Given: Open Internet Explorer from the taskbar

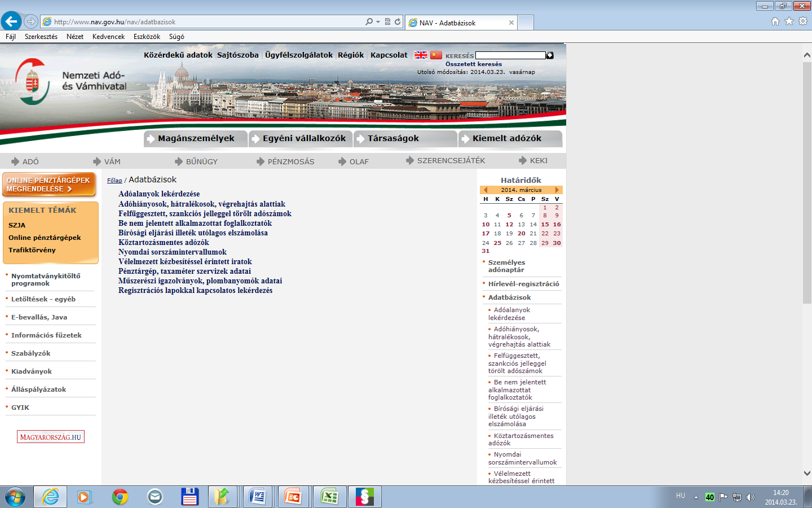Looking at the screenshot, I should click(50, 497).
